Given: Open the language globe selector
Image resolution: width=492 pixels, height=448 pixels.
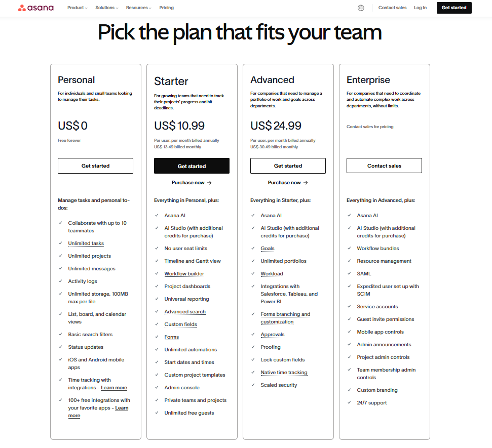Looking at the screenshot, I should pyautogui.click(x=361, y=8).
